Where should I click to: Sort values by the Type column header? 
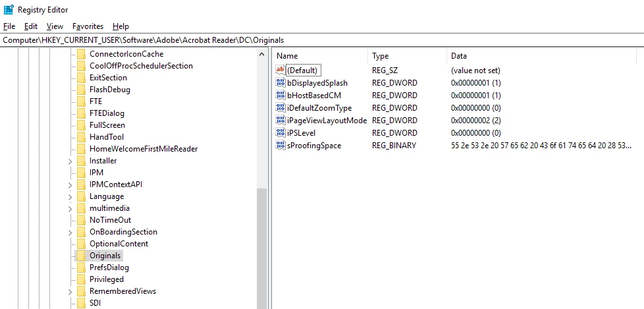408,56
